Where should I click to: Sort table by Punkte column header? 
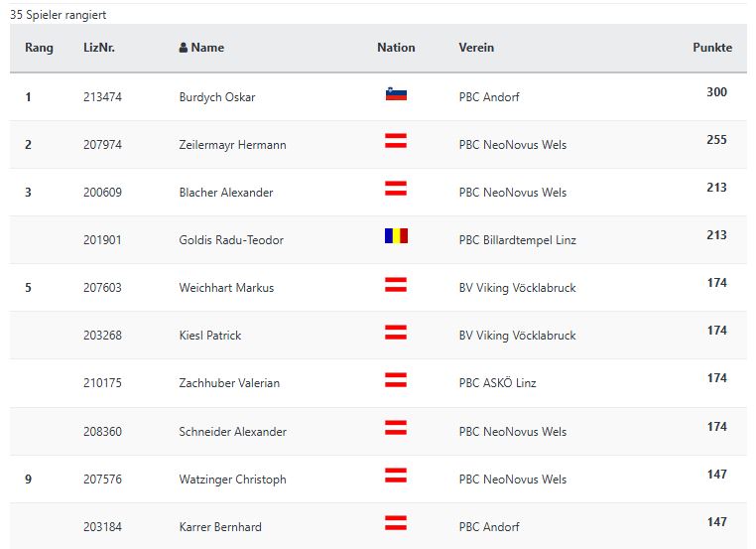[x=712, y=48]
